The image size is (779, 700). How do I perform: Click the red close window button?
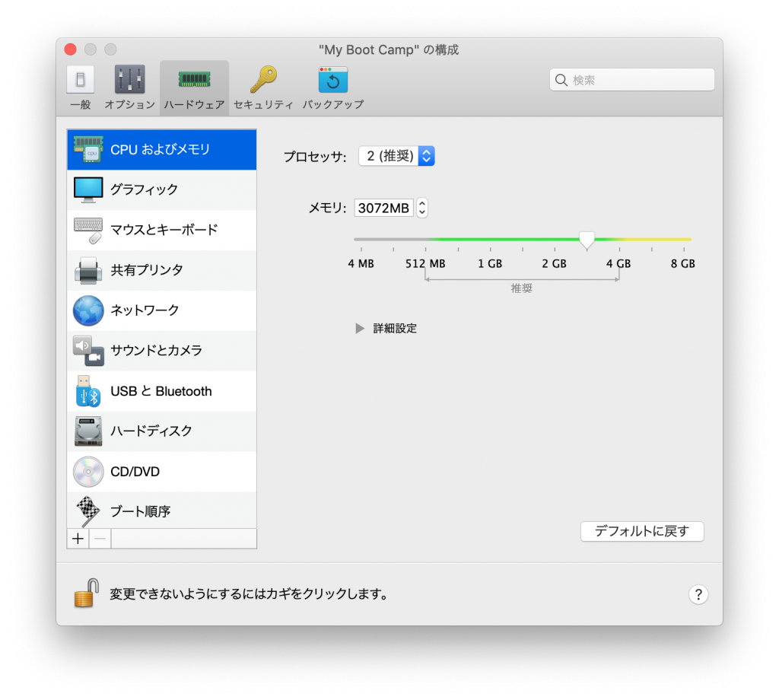click(71, 49)
